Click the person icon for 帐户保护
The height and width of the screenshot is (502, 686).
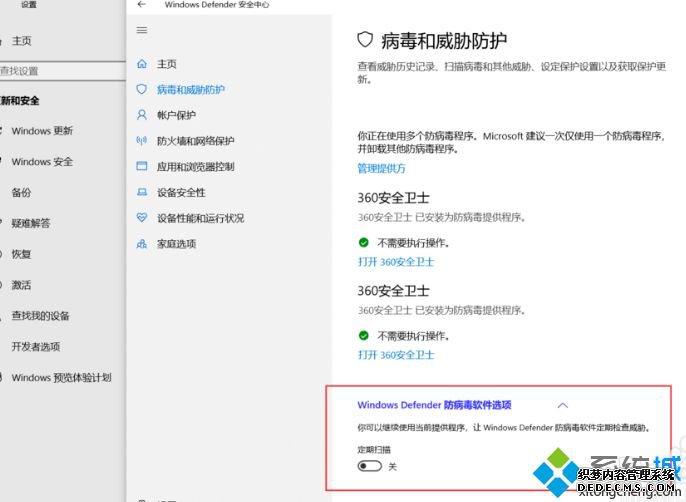142,115
